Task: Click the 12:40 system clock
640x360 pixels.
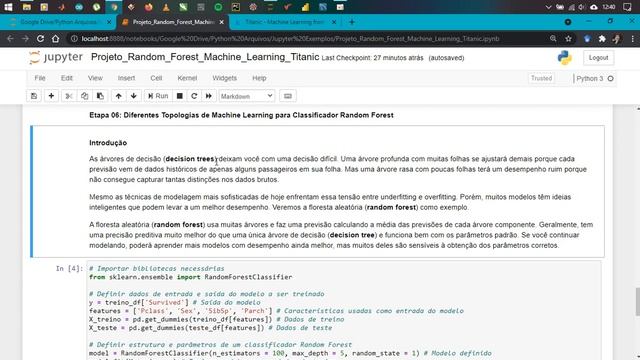Action: 609,7
